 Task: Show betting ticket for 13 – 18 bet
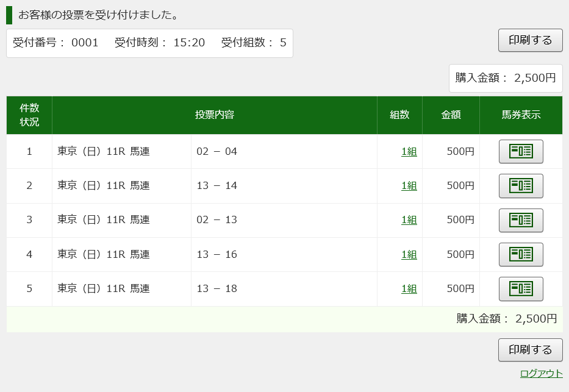tap(521, 288)
